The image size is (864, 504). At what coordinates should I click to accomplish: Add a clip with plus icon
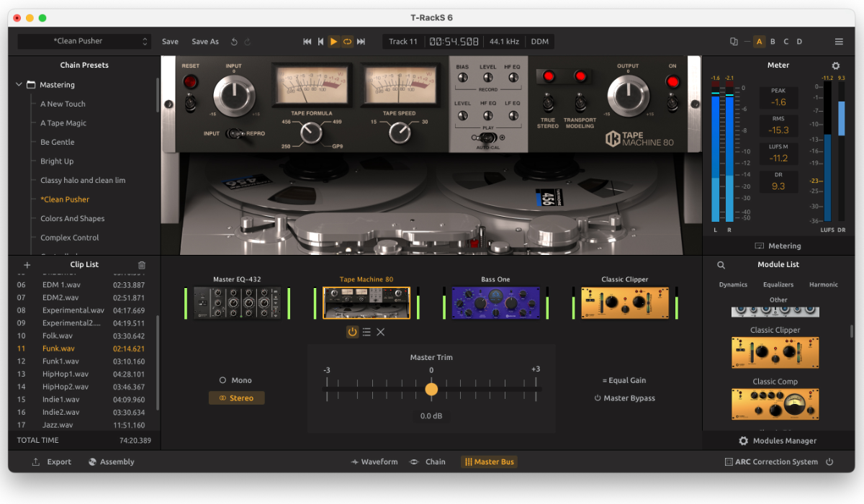click(x=27, y=265)
